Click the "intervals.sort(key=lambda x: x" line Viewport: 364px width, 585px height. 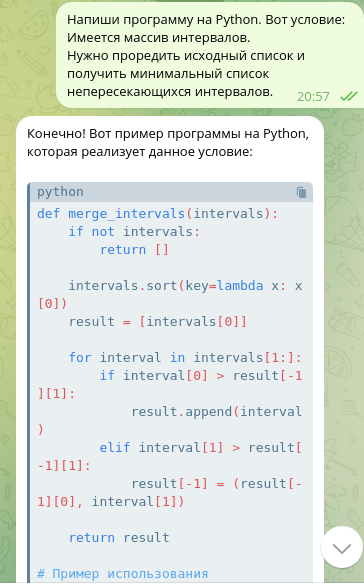185,286
